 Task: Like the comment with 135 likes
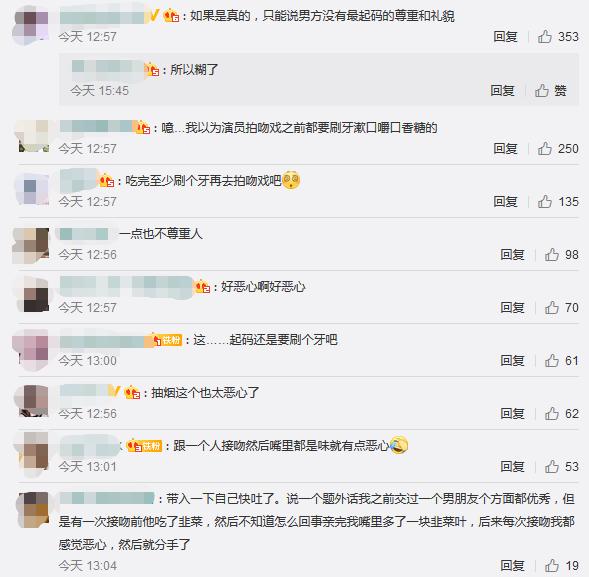545,202
